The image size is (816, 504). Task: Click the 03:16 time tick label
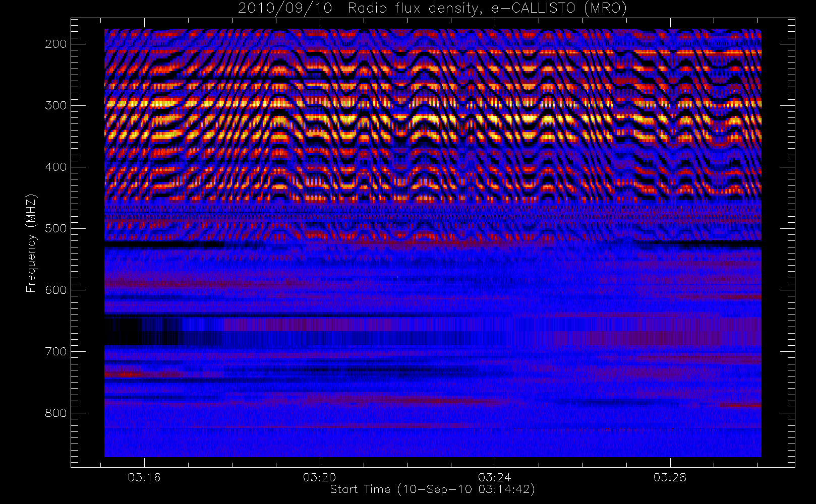coord(144,477)
